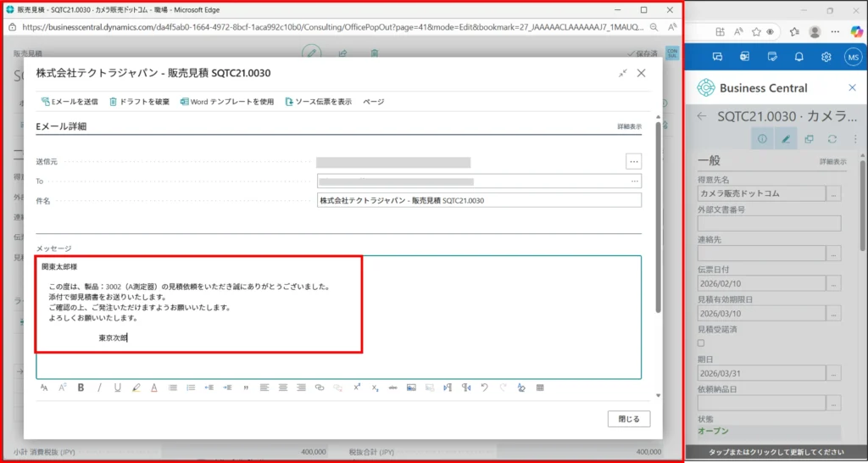This screenshot has width=868, height=463.
Task: Toggle the information icon in side panel
Action: click(x=762, y=138)
